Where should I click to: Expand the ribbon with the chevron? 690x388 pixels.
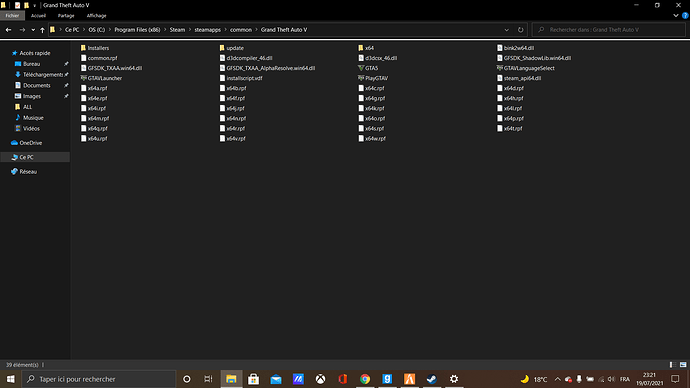tap(676, 15)
